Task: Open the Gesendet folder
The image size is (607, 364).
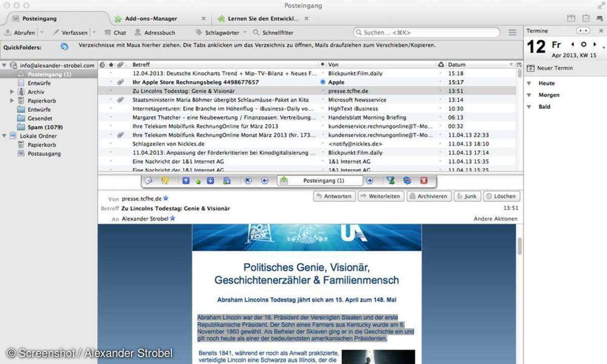Action: (39, 118)
